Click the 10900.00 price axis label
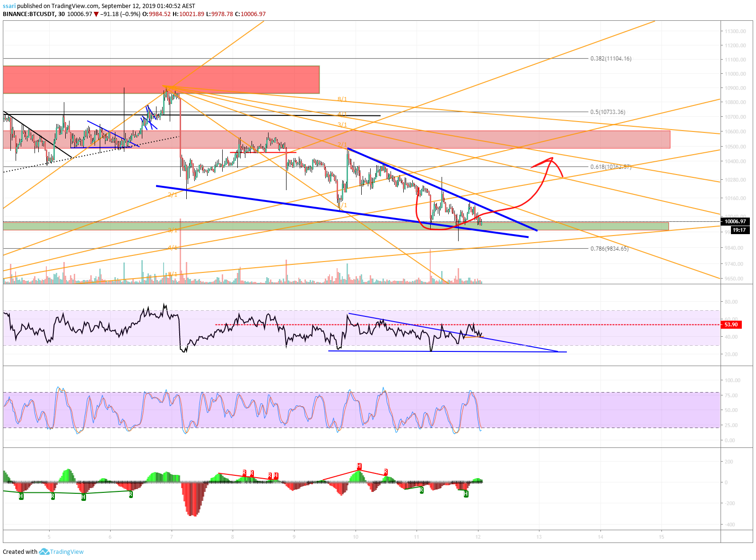 (735, 88)
